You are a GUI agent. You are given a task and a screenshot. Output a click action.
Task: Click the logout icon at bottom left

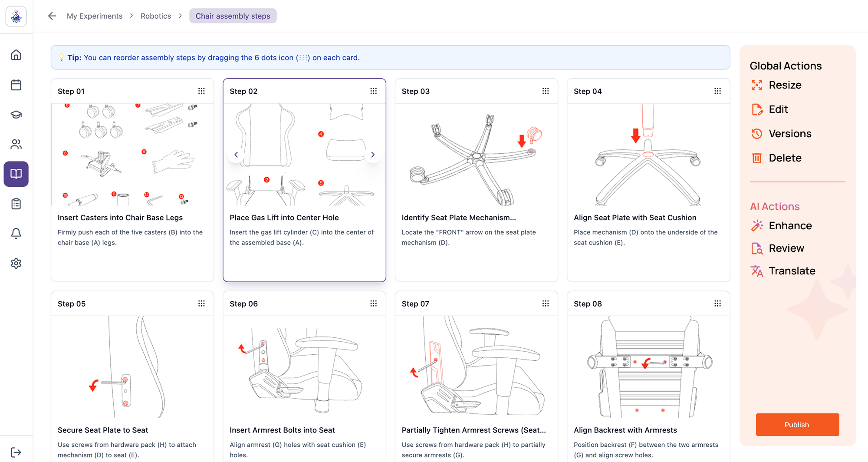(x=16, y=452)
